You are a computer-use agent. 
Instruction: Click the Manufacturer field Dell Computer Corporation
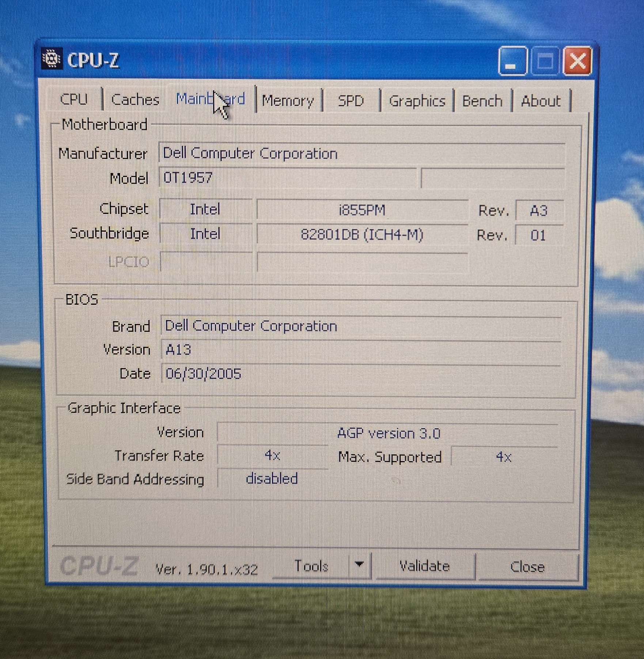pyautogui.click(x=363, y=153)
